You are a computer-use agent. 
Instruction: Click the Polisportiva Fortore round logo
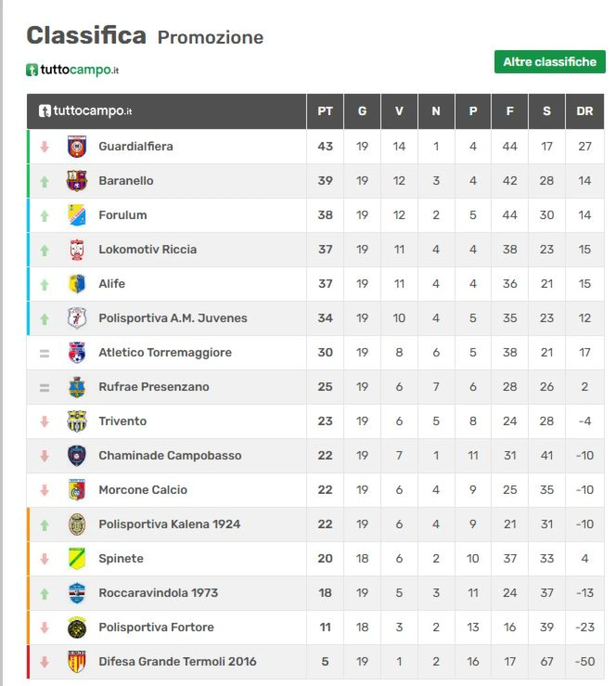(77, 627)
